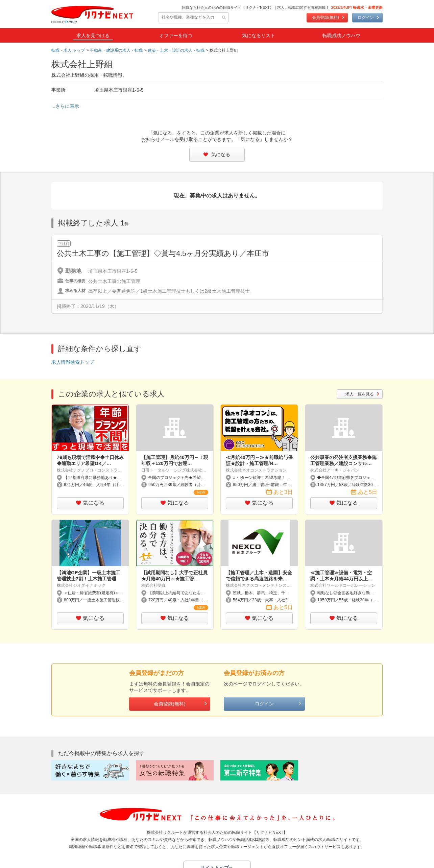Open 好きなまちで働く×暮らす特集 banner
This screenshot has height=868, width=434.
tap(90, 770)
